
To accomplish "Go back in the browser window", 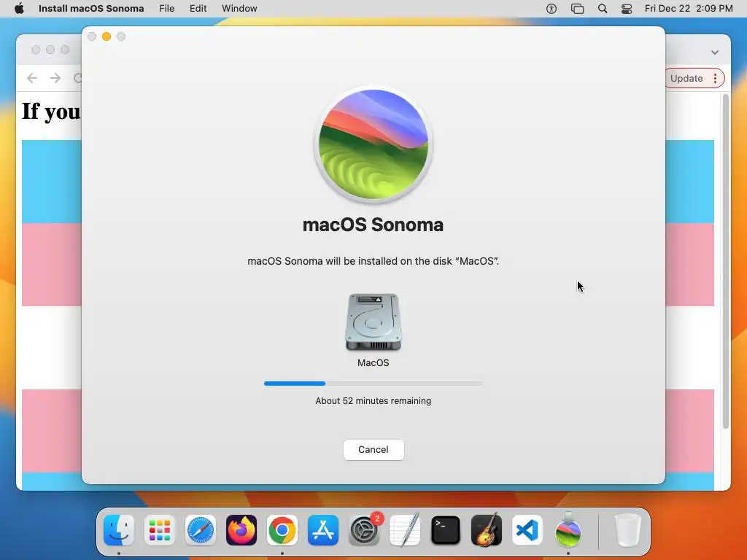I will 32,78.
